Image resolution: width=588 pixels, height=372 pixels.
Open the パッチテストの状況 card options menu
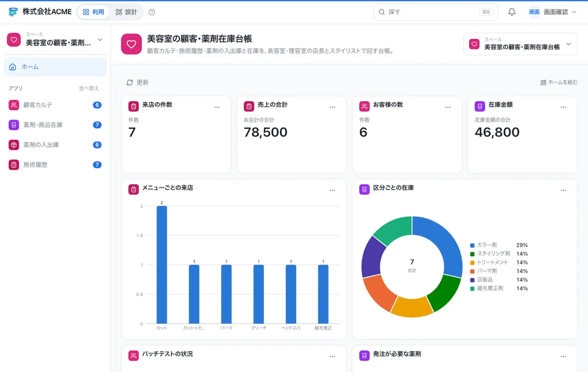[333, 356]
